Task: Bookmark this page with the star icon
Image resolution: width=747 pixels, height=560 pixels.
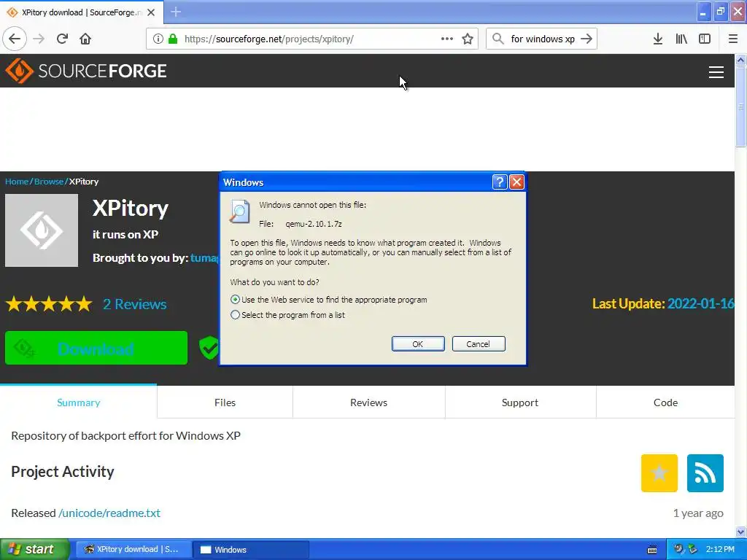Action: click(x=468, y=39)
